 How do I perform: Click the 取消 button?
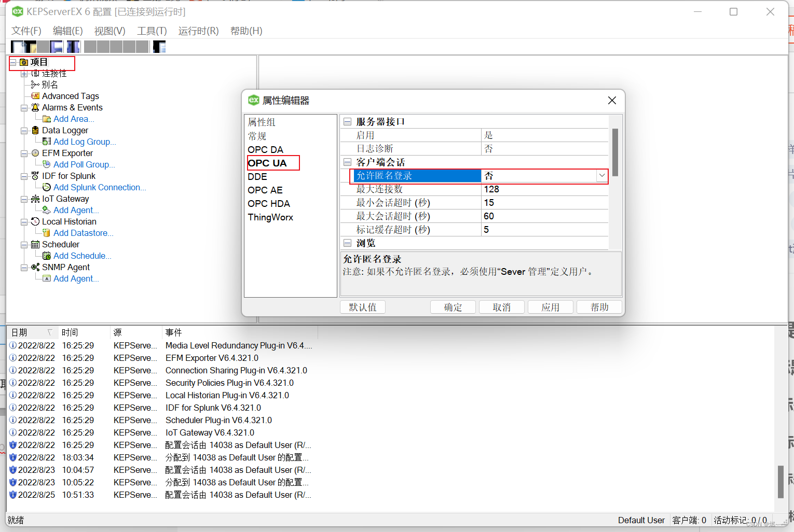point(502,307)
